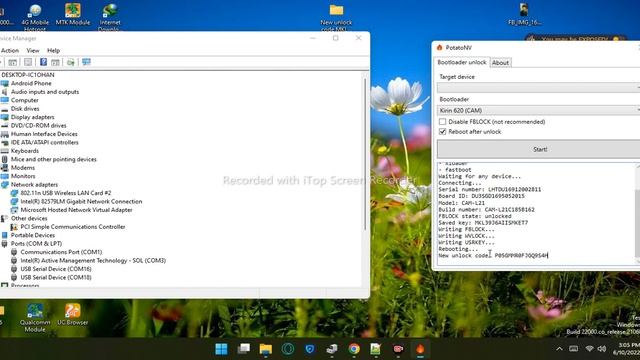Select Mice and other pointing devices
The width and height of the screenshot is (640, 360).
[53, 159]
